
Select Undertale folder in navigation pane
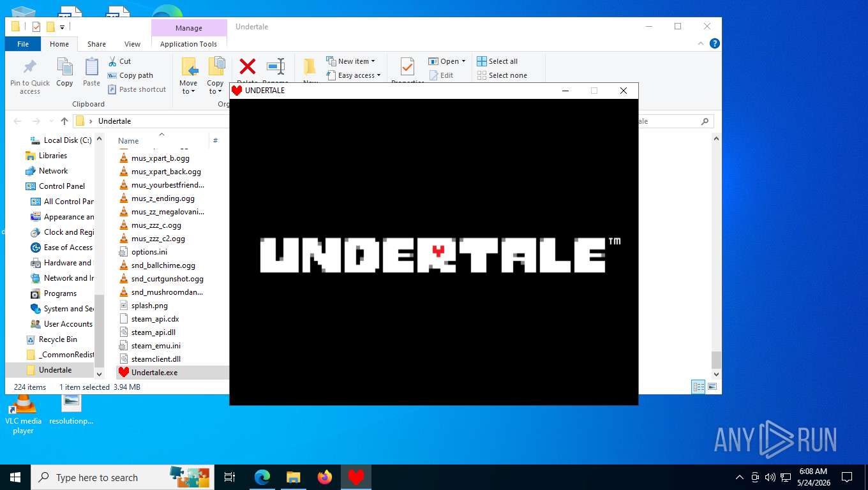point(55,370)
